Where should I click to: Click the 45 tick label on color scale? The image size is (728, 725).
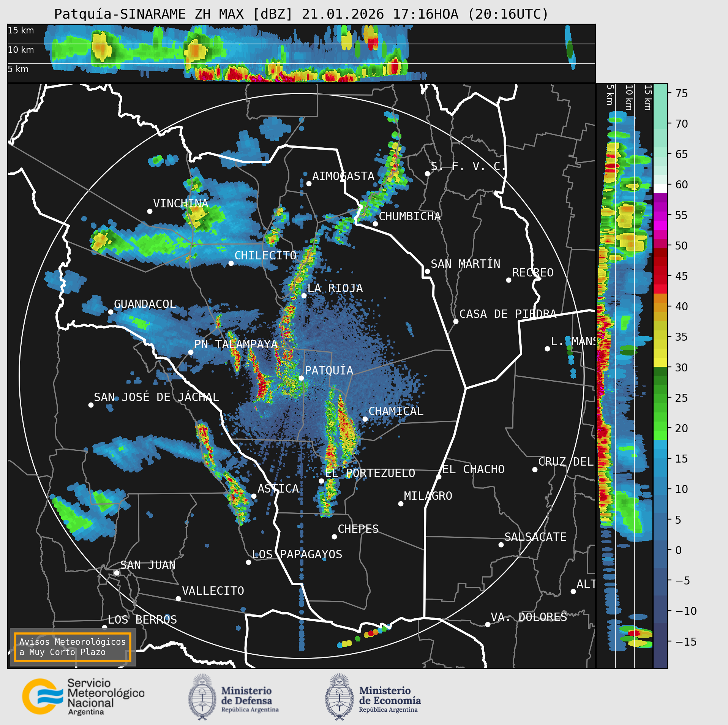682,276
